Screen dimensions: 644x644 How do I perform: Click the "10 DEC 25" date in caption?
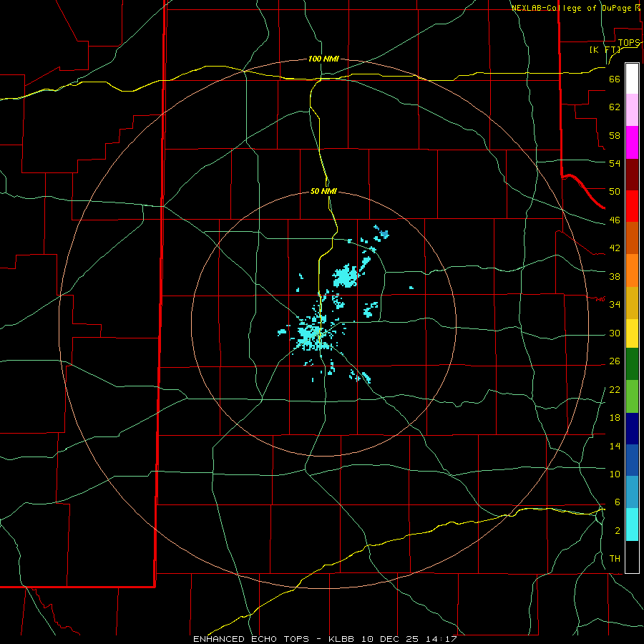(x=390, y=639)
